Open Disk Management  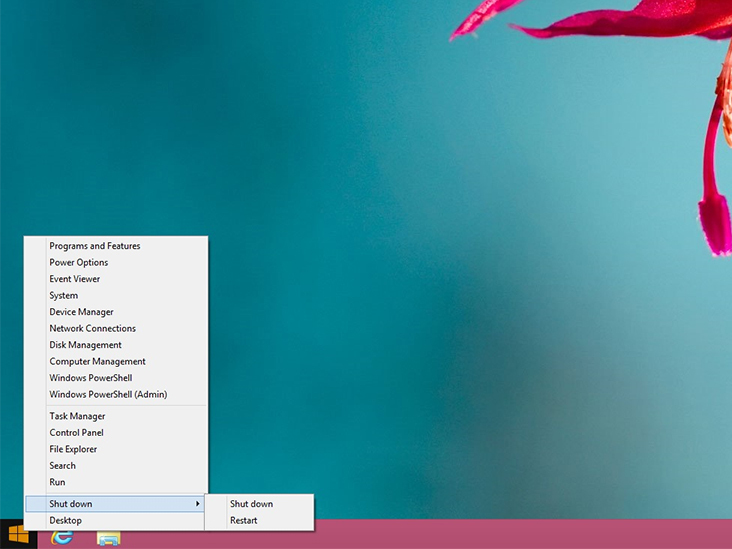(116, 345)
